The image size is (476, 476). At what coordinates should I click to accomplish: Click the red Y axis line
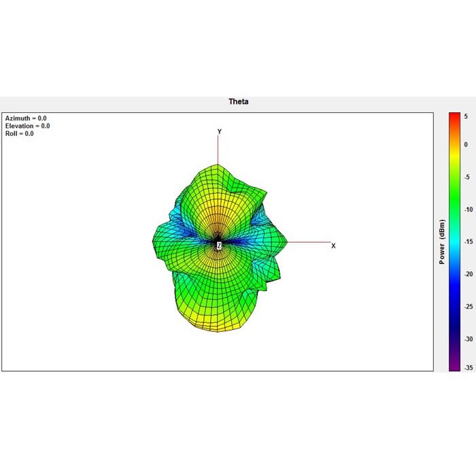pos(218,150)
